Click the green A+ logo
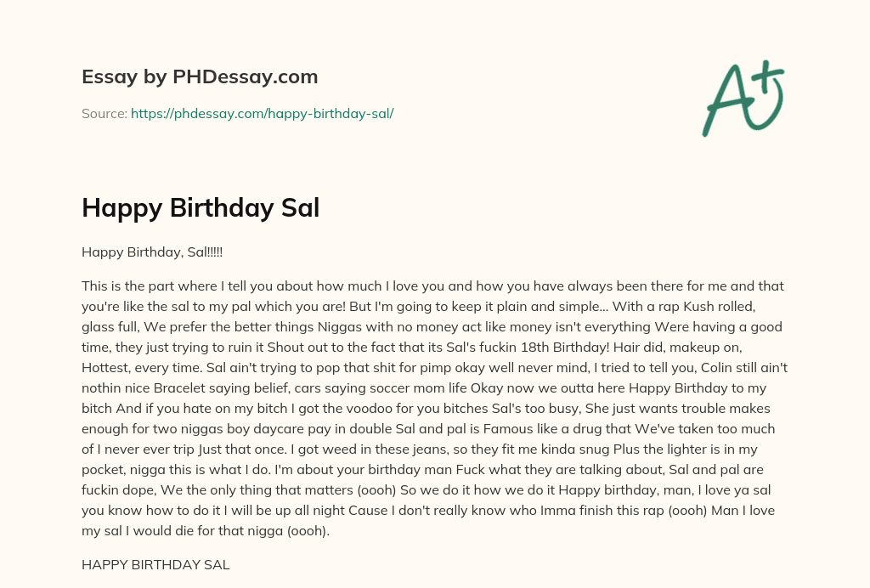 743,98
